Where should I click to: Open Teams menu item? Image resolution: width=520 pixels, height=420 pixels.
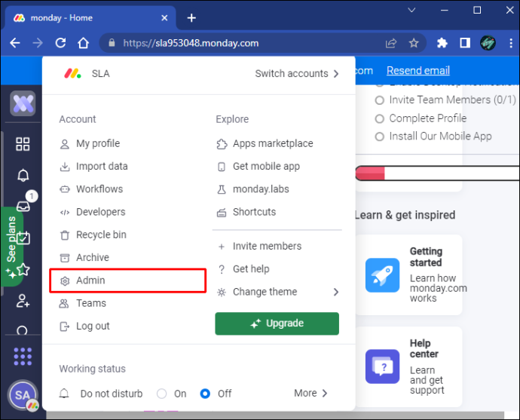[x=83, y=303]
